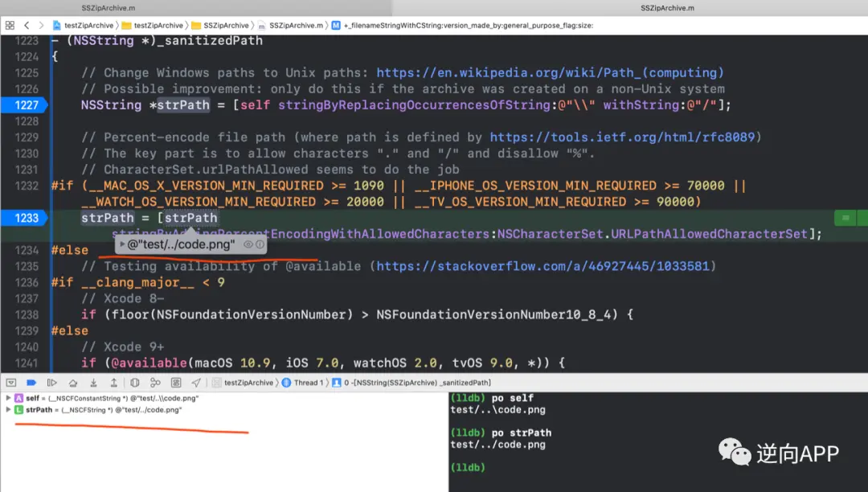Click stringByReplacingOccurrencesOfString on line 1227
Image resolution: width=868 pixels, height=492 pixels.
pos(414,105)
